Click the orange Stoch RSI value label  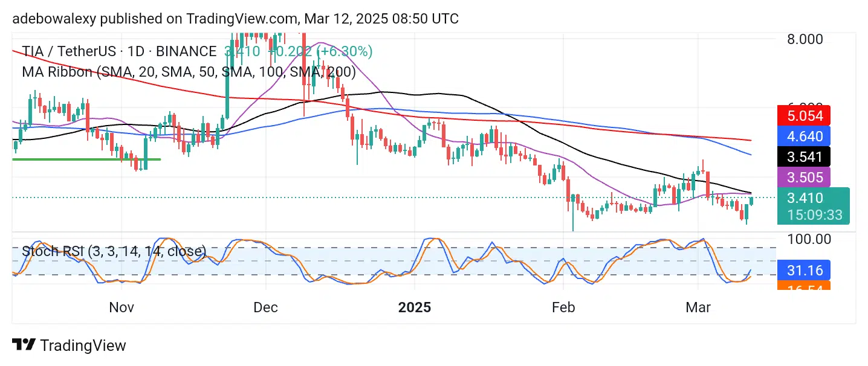tap(803, 286)
